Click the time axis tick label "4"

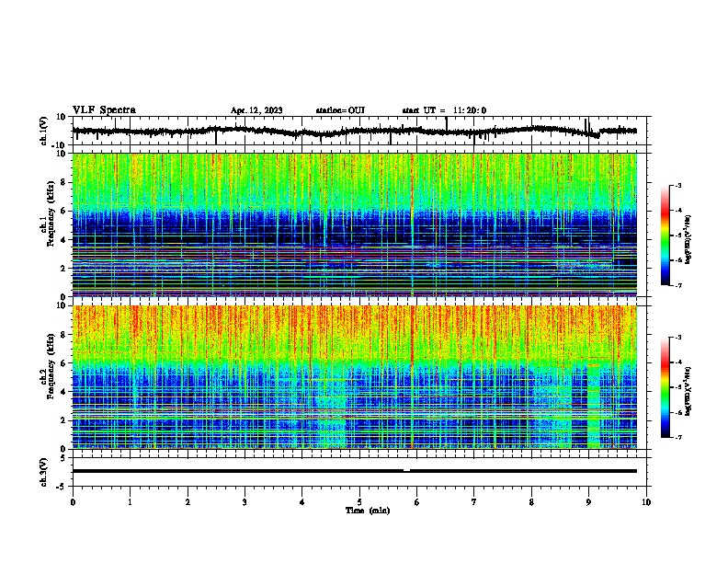point(302,502)
